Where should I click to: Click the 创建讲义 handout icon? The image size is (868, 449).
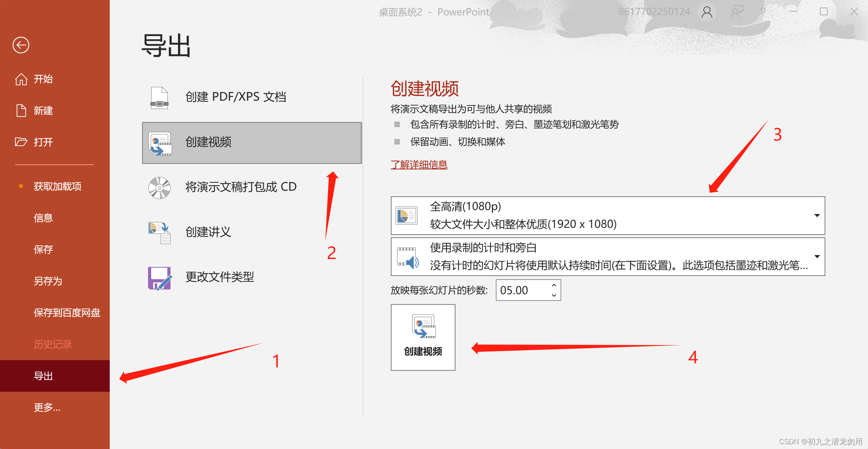pyautogui.click(x=159, y=233)
